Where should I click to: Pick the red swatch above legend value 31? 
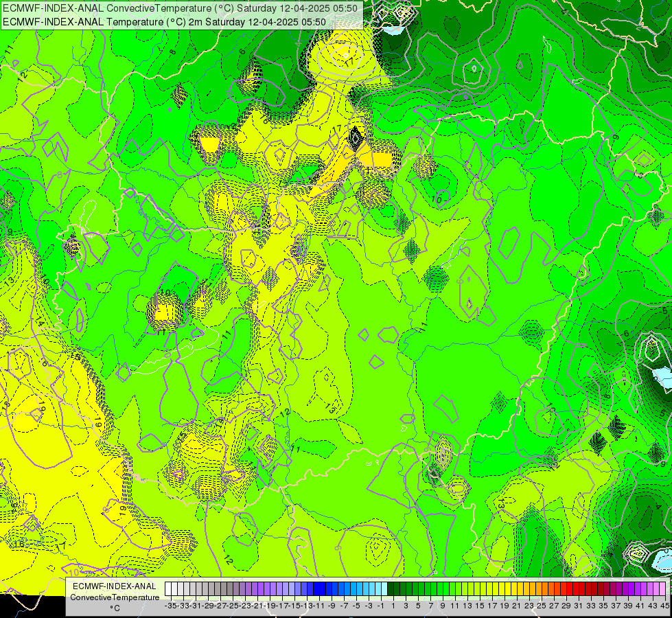576,589
